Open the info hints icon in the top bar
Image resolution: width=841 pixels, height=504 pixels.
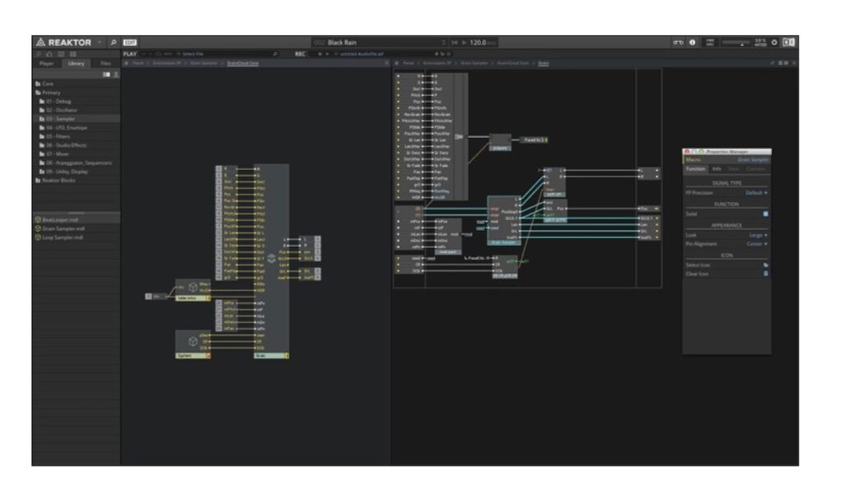point(692,43)
